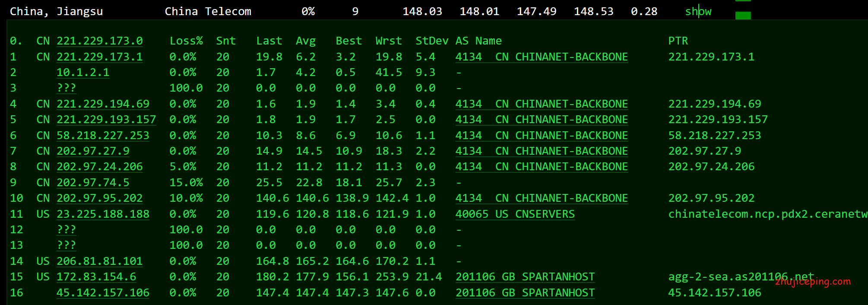This screenshot has width=868, height=305.
Task: Click the 164.8 last value in hop 14
Action: click(x=272, y=261)
